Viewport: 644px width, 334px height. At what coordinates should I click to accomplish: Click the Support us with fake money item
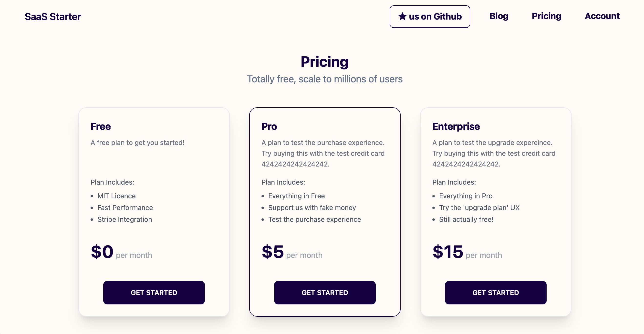tap(312, 208)
